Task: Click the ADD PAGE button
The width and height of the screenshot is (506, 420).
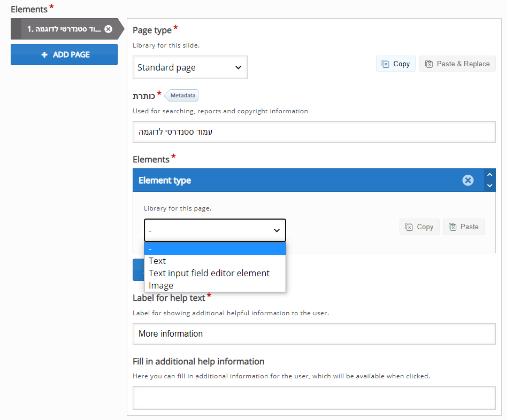Action: [64, 54]
